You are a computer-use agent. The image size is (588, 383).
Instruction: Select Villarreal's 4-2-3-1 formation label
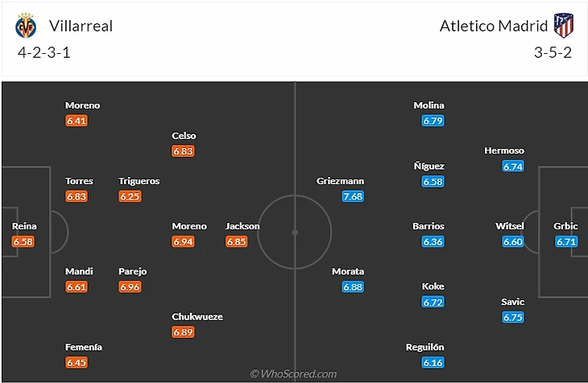tap(43, 52)
